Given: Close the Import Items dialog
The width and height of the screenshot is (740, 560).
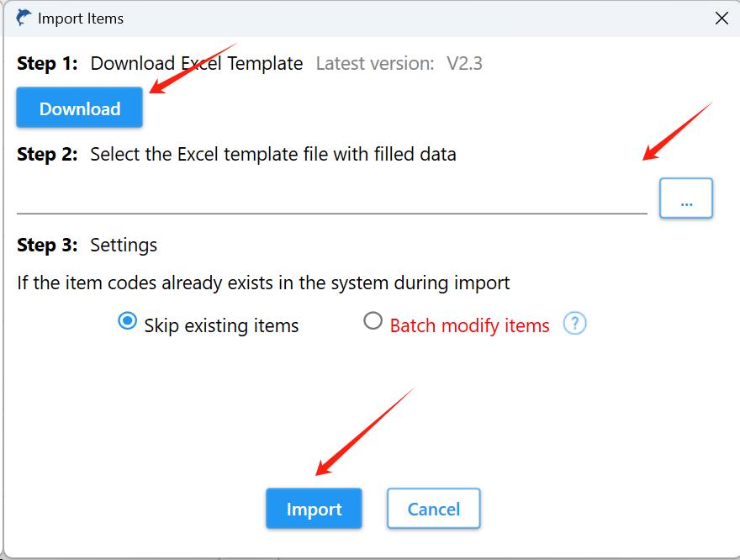Looking at the screenshot, I should click(x=721, y=18).
